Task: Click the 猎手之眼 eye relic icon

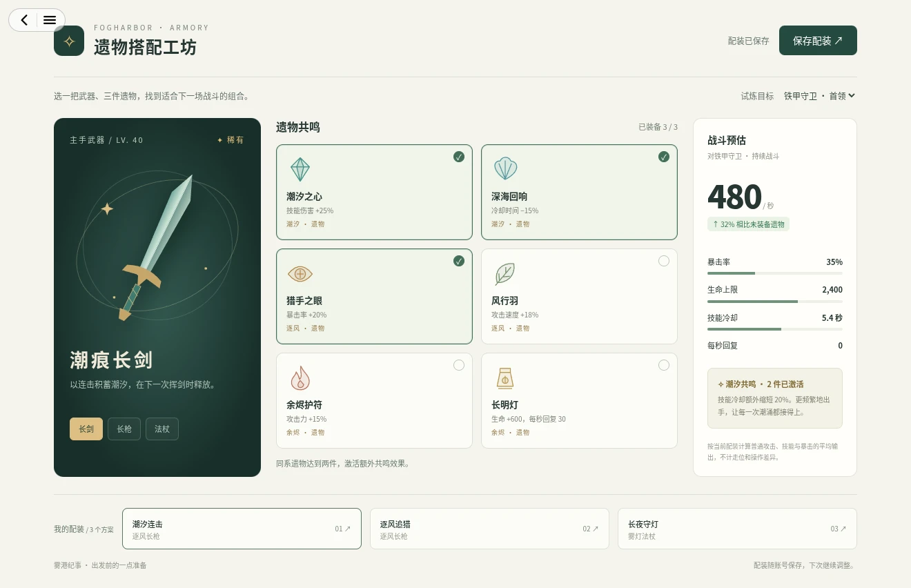Action: [300, 274]
